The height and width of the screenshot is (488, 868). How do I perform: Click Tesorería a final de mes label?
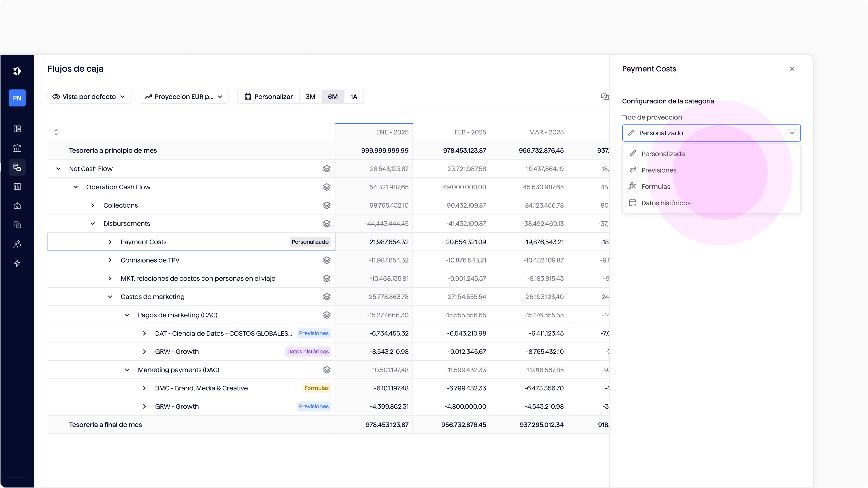pos(106,425)
